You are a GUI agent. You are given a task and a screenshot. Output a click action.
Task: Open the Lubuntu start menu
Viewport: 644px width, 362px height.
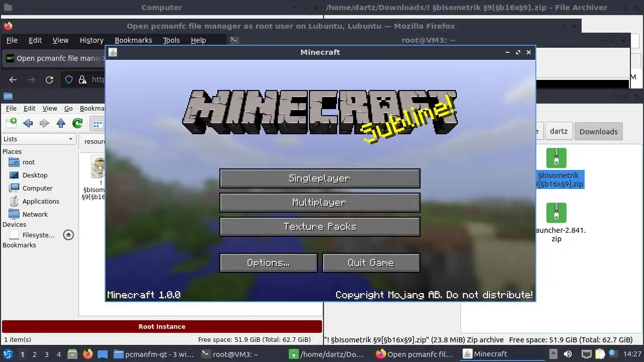tap(8, 354)
